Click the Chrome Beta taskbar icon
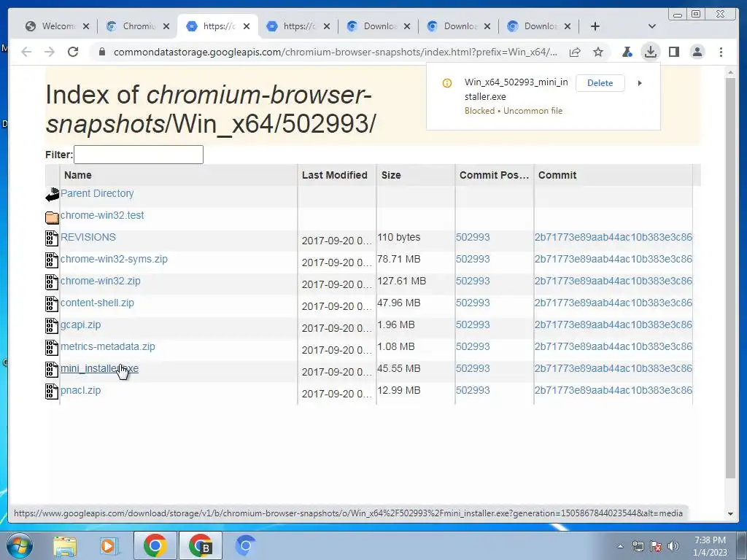The image size is (747, 560). (200, 545)
